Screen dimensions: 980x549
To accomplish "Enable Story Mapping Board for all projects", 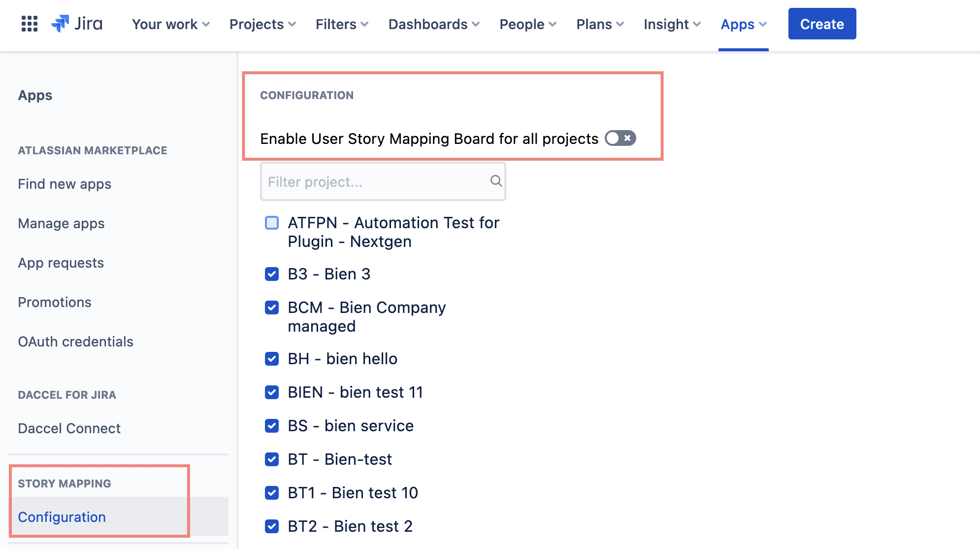I will coord(620,138).
